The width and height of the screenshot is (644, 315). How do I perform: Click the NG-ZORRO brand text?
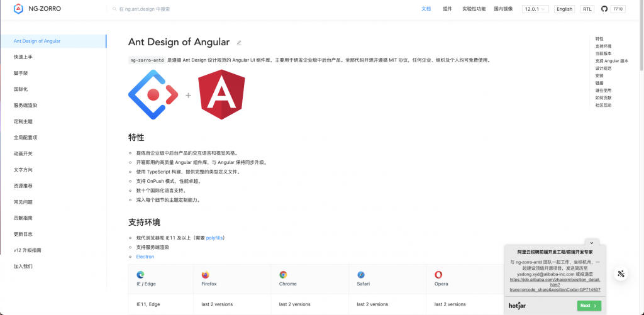click(45, 9)
